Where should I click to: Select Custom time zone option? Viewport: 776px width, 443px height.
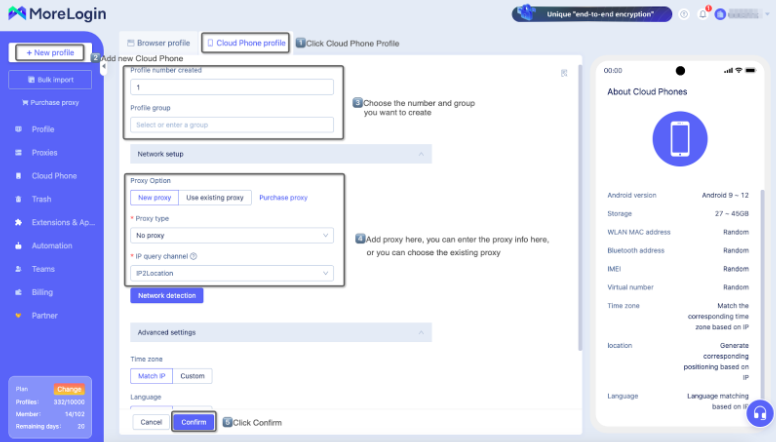(x=193, y=376)
